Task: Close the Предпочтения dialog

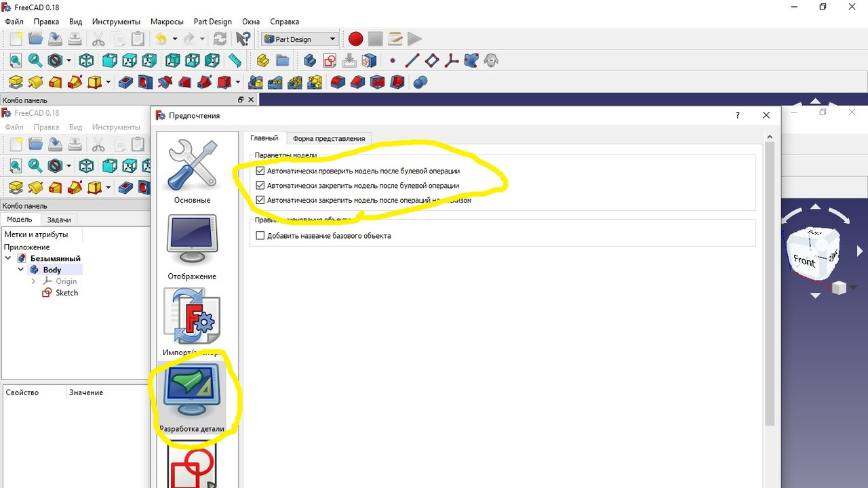Action: tap(766, 115)
